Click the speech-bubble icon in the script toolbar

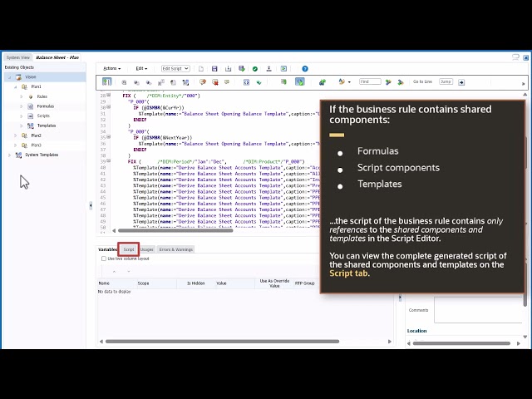tap(227, 81)
